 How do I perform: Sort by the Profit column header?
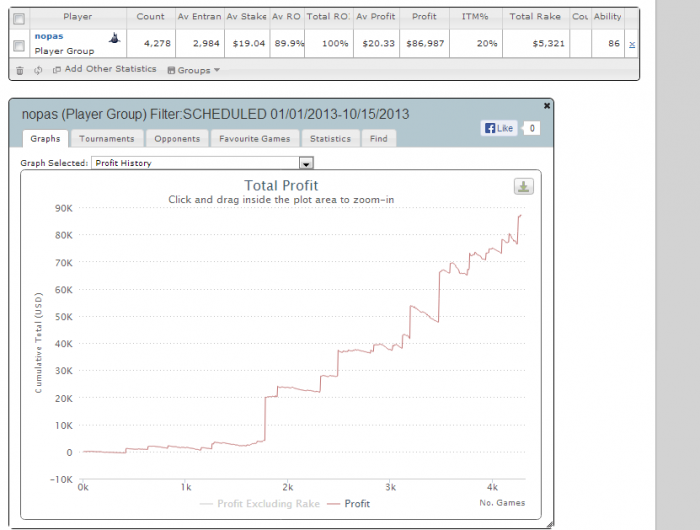coord(424,17)
